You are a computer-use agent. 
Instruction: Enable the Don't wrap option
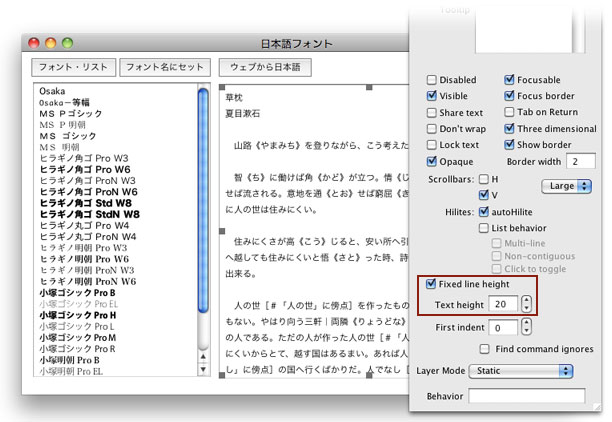click(x=431, y=129)
